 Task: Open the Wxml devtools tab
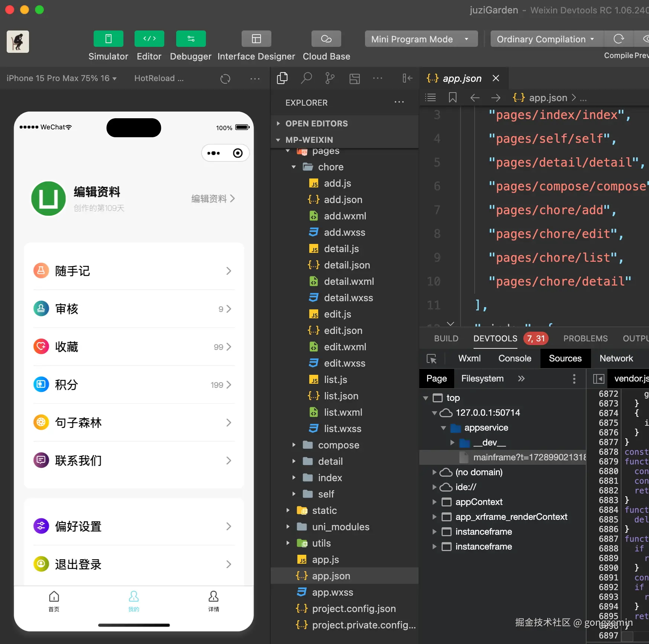[x=469, y=358]
